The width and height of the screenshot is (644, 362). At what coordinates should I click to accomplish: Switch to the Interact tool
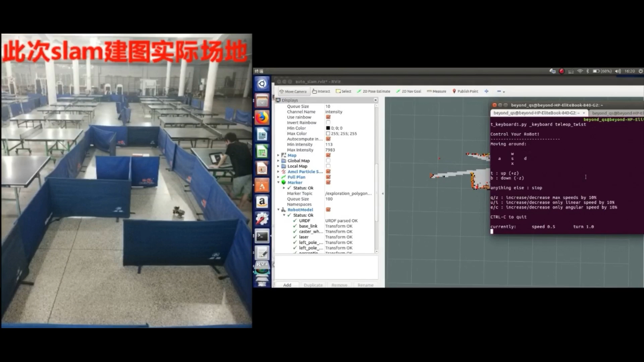click(321, 91)
